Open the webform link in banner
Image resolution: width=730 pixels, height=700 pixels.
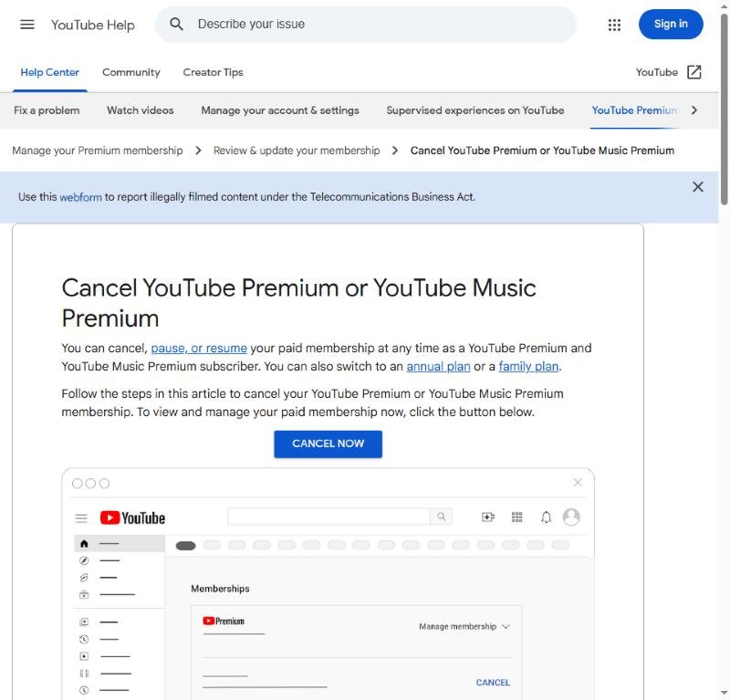click(80, 197)
